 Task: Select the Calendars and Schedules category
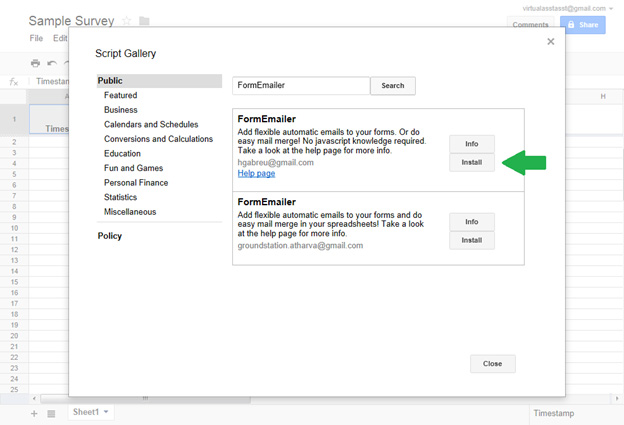151,124
